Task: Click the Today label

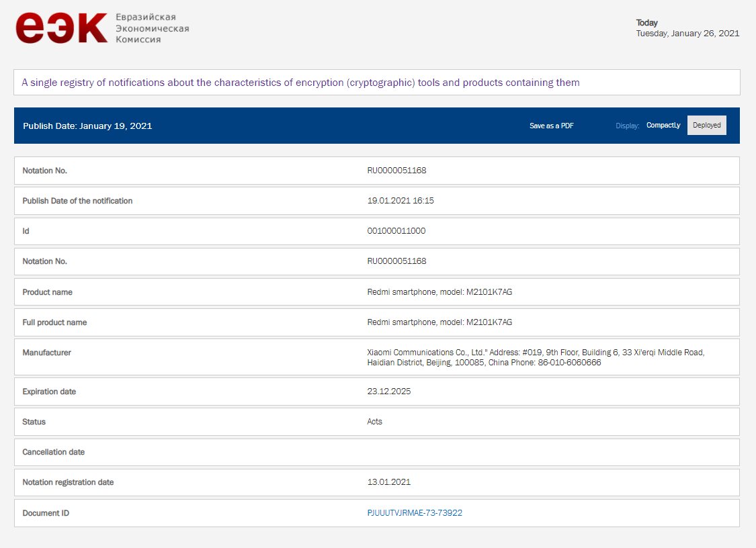Action: coord(646,23)
